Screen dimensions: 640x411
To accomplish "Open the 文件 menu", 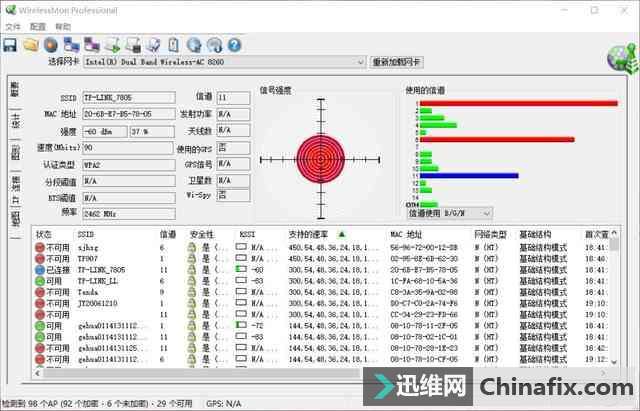I will click(x=13, y=27).
